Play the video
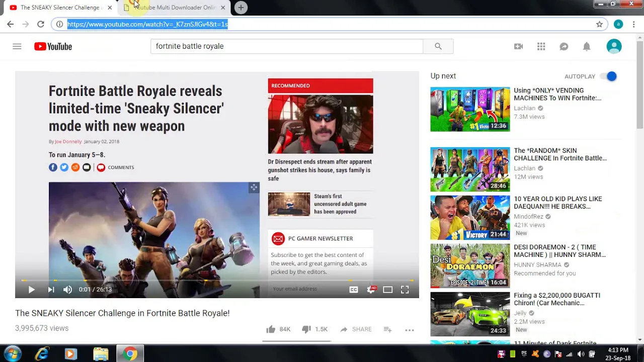The height and width of the screenshot is (362, 644). pyautogui.click(x=31, y=290)
